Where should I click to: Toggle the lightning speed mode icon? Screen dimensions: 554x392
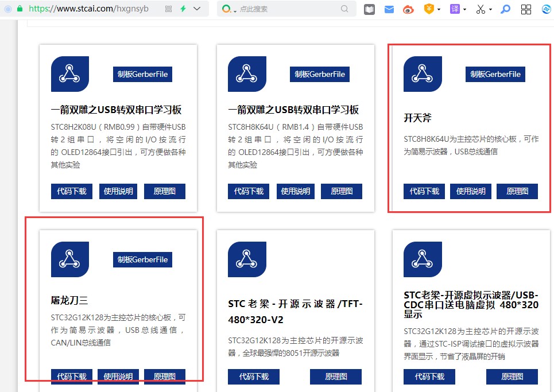point(183,9)
